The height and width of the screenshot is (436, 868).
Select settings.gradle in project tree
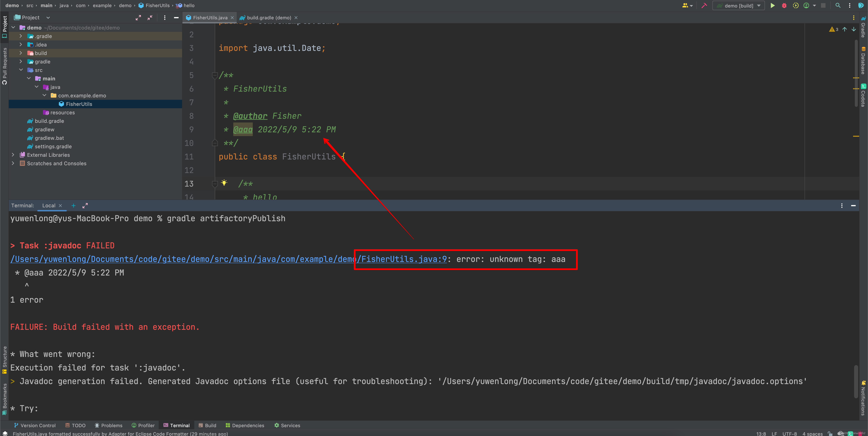53,146
